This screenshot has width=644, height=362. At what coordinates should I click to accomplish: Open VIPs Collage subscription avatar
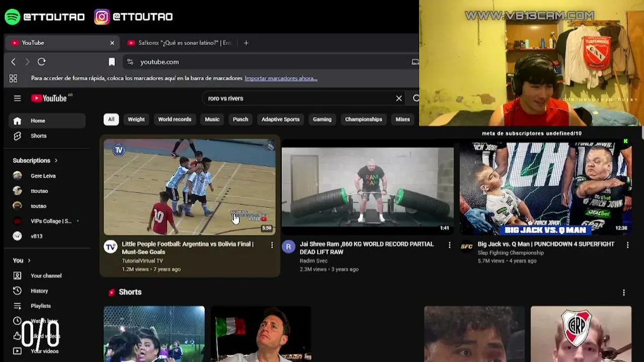tap(17, 221)
